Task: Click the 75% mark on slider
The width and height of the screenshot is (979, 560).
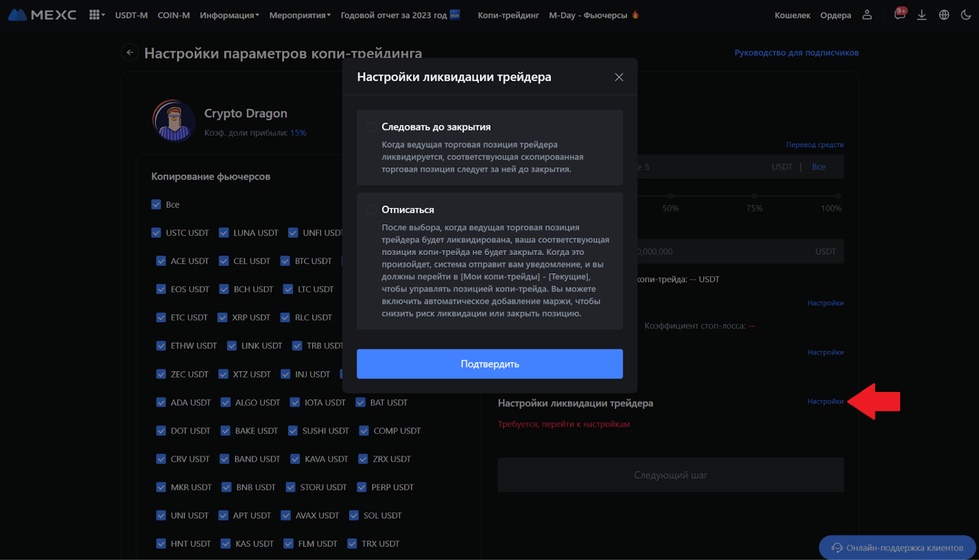Action: [x=754, y=196]
